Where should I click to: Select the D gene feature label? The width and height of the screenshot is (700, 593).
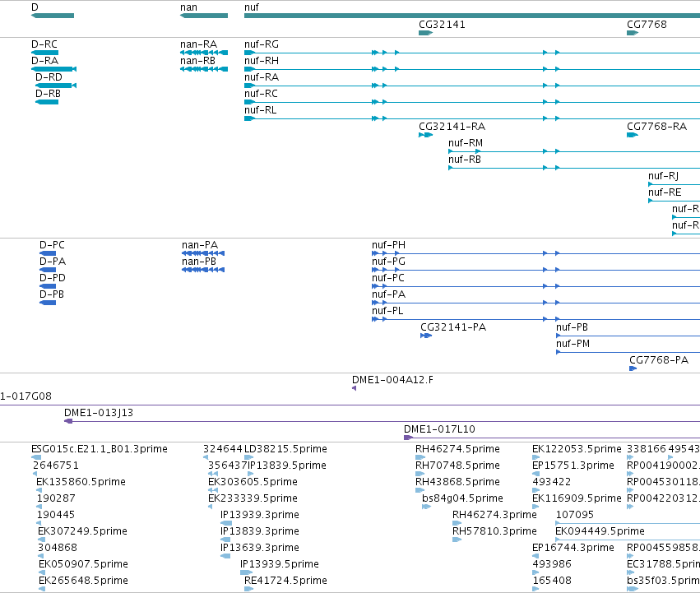(x=35, y=7)
